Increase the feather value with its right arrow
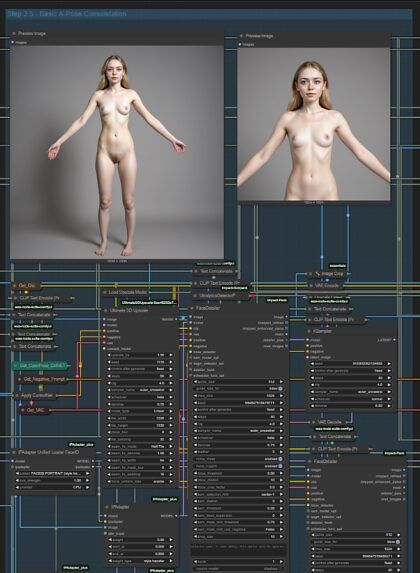 pyautogui.click(x=280, y=452)
